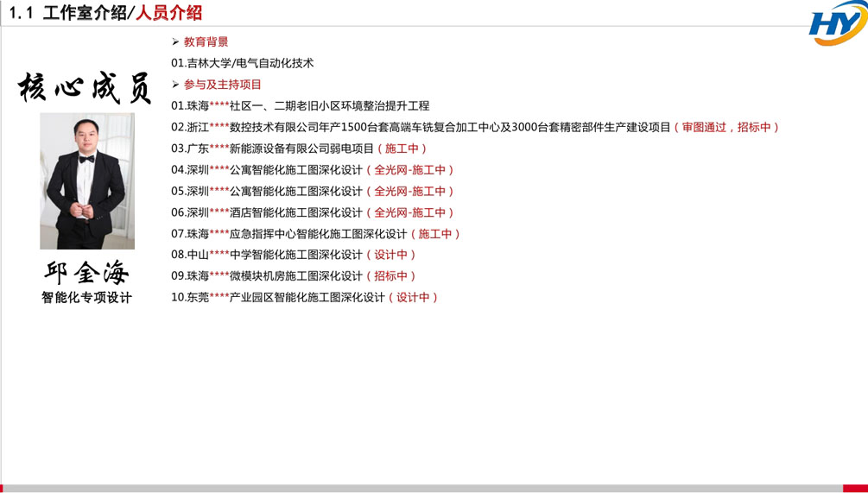This screenshot has width=868, height=493.
Task: Select project line 01.珠海 老旧小区环境整治提升工程
Action: tap(300, 105)
